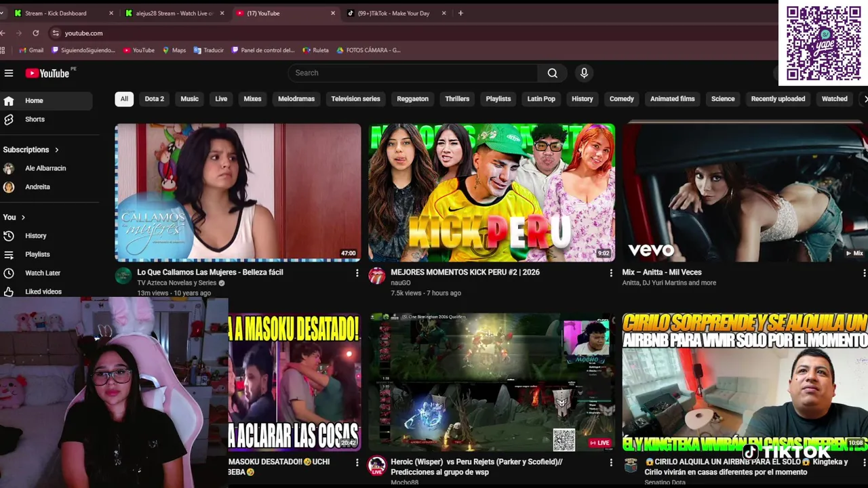Open SiguiendoSiguiendo bookmark
Viewport: 868px width, 488px height.
[83, 50]
